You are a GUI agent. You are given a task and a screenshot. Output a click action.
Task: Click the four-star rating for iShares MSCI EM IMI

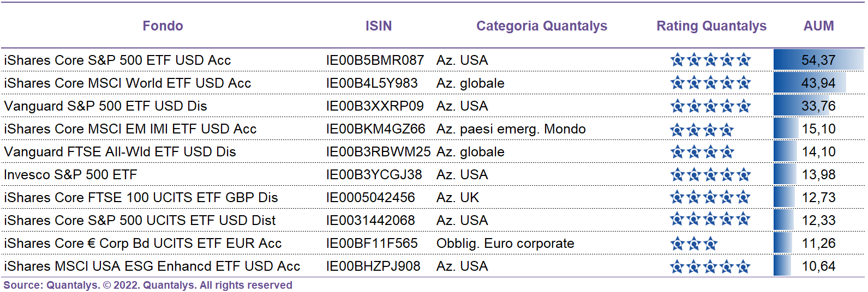pyautogui.click(x=702, y=130)
